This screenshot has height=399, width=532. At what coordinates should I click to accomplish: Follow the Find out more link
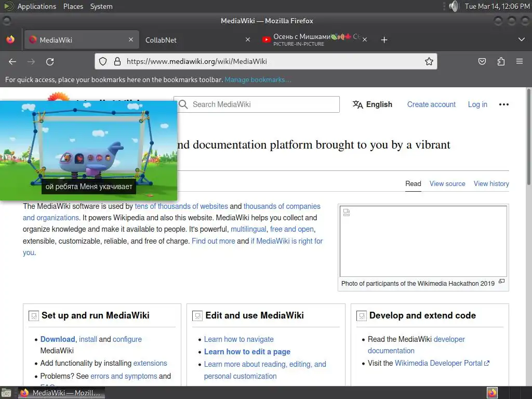tap(214, 241)
